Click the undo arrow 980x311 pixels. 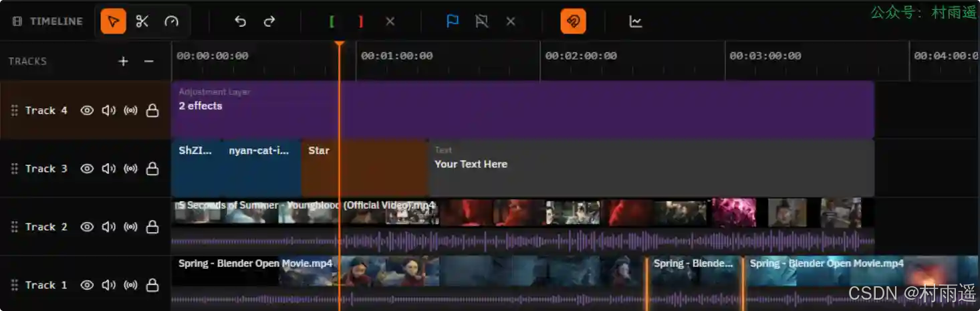[240, 21]
